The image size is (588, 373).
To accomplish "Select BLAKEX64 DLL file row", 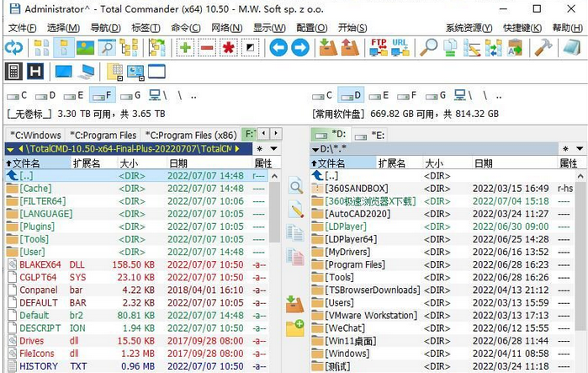I will (x=137, y=264).
